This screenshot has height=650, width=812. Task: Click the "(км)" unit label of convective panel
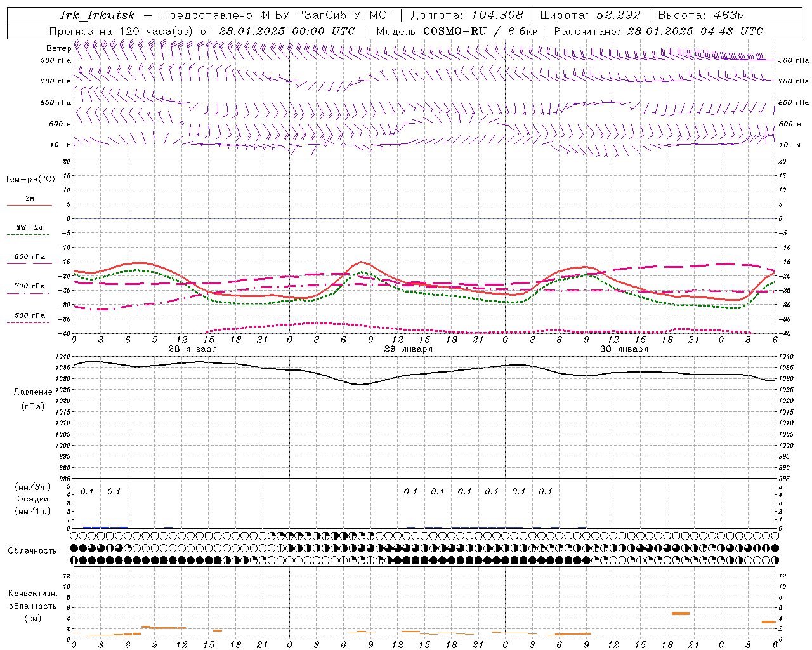33,618
